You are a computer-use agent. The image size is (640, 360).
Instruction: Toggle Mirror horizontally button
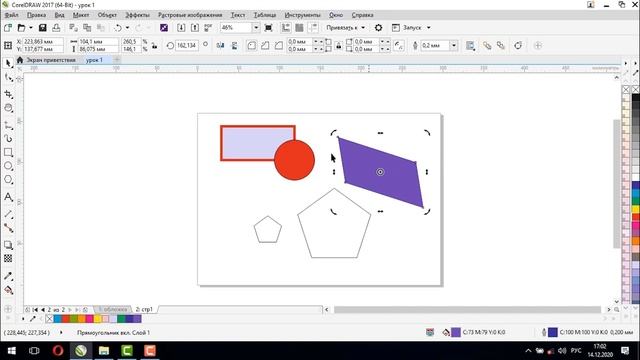tap(220, 45)
